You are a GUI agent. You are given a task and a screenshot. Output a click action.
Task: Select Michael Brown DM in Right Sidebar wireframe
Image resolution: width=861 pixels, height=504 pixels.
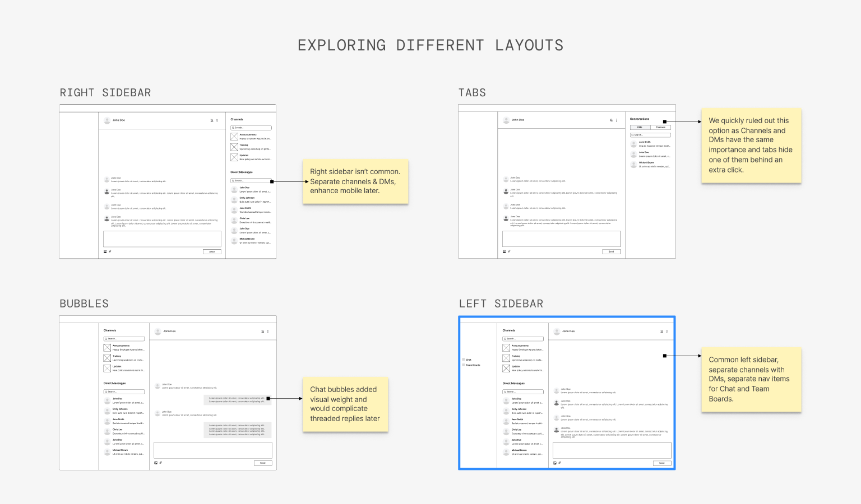coord(251,241)
